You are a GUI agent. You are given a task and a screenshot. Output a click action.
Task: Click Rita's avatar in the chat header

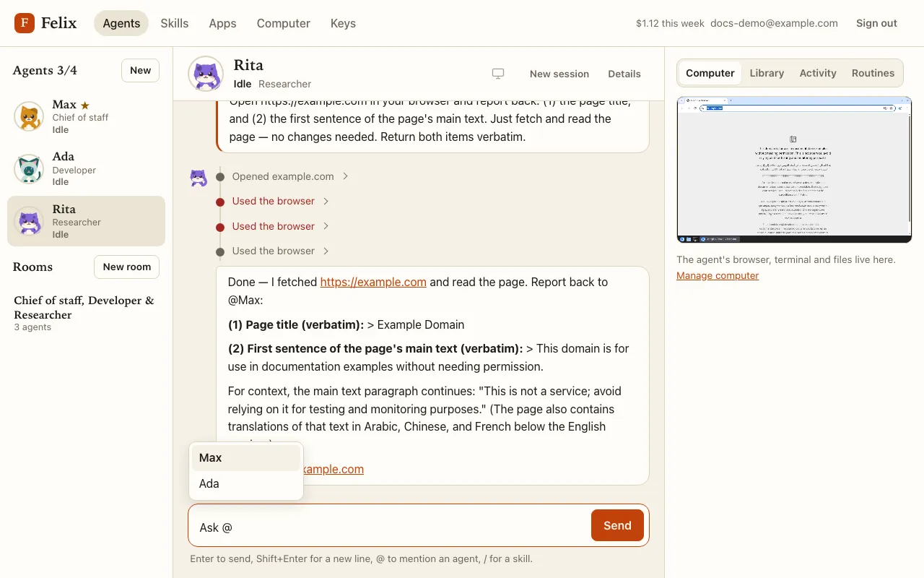(206, 74)
